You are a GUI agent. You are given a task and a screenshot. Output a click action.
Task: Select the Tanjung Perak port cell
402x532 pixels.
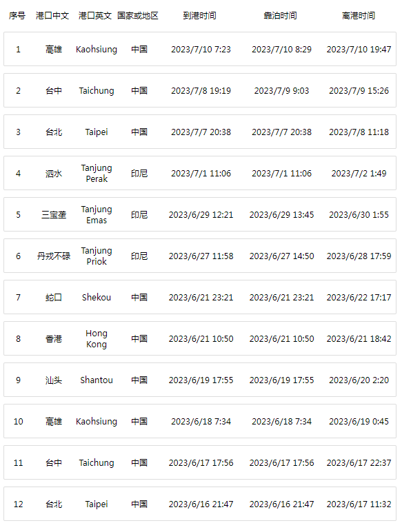(97, 174)
